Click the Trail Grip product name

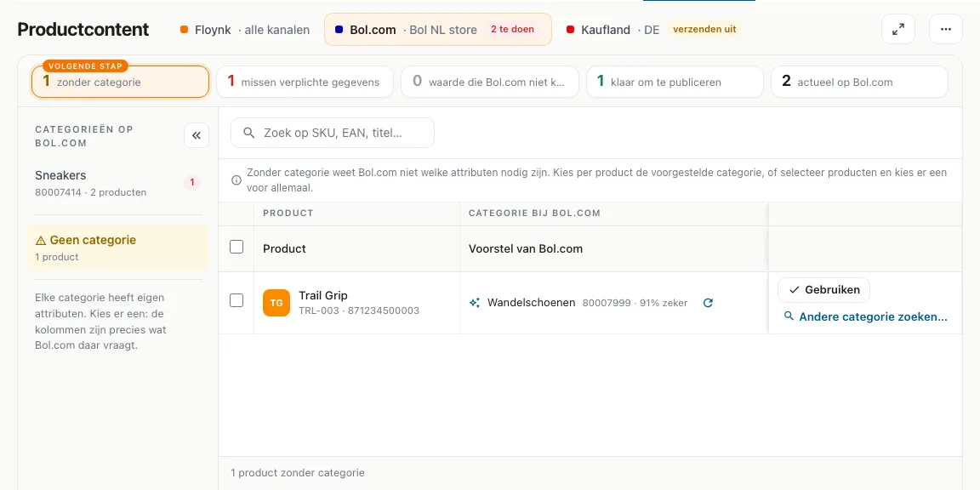pyautogui.click(x=323, y=296)
